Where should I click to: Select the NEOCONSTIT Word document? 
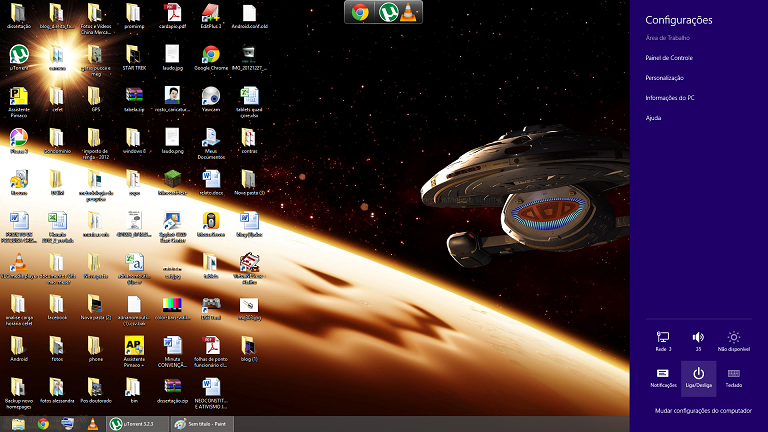pos(211,393)
